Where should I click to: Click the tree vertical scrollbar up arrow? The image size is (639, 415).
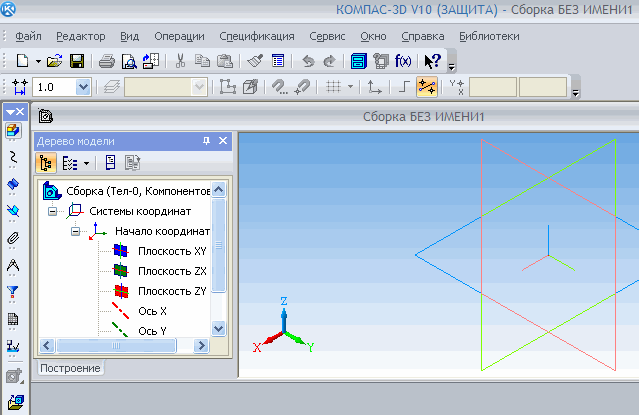coord(219,190)
